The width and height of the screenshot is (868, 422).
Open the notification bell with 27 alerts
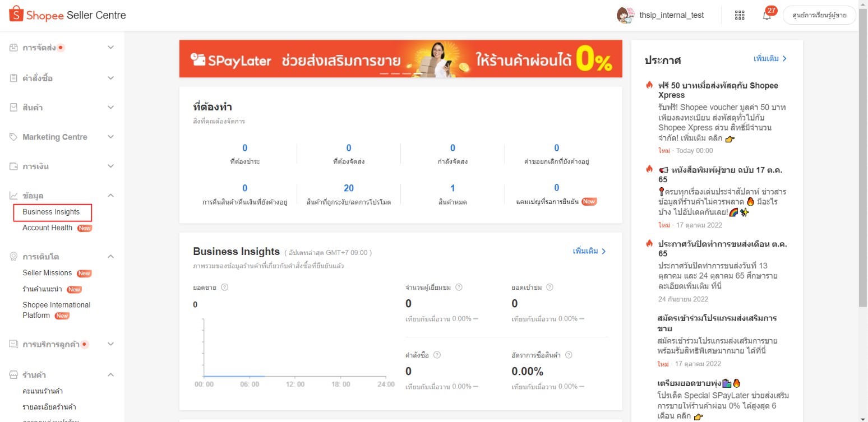click(767, 15)
